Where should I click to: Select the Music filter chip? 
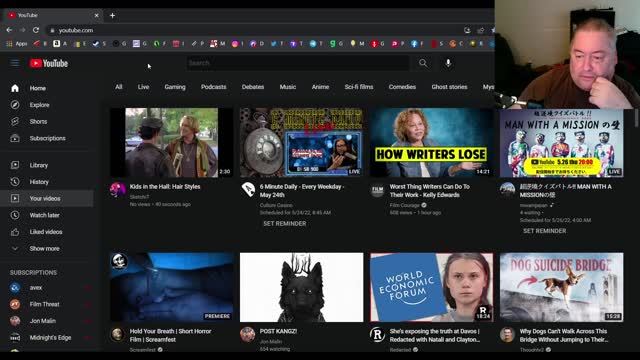coord(288,87)
